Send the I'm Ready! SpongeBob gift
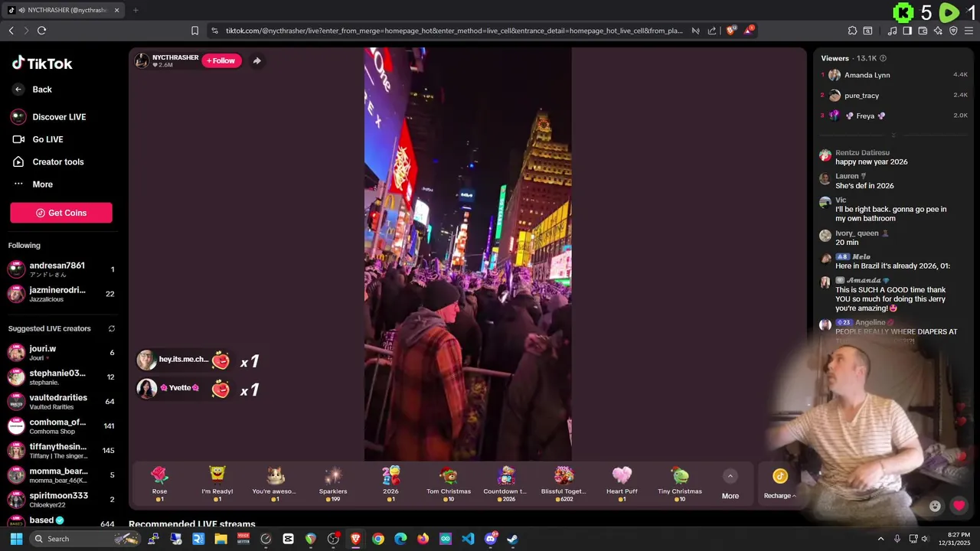 point(217,484)
